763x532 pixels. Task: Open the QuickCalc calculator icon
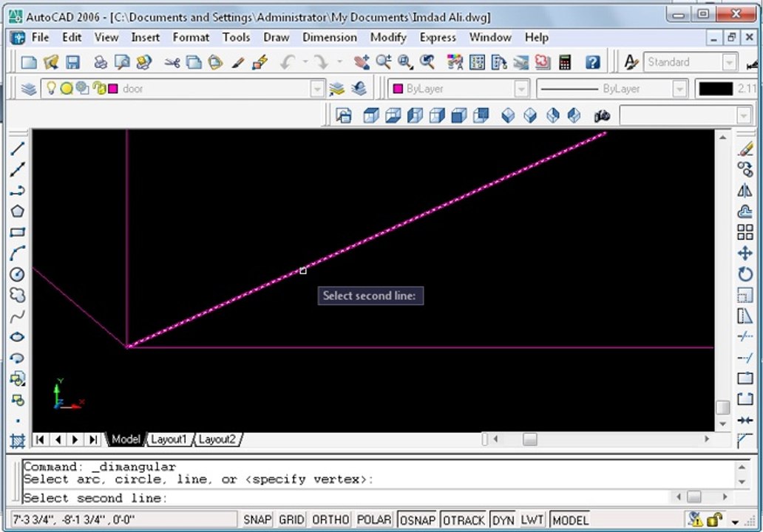pos(565,62)
